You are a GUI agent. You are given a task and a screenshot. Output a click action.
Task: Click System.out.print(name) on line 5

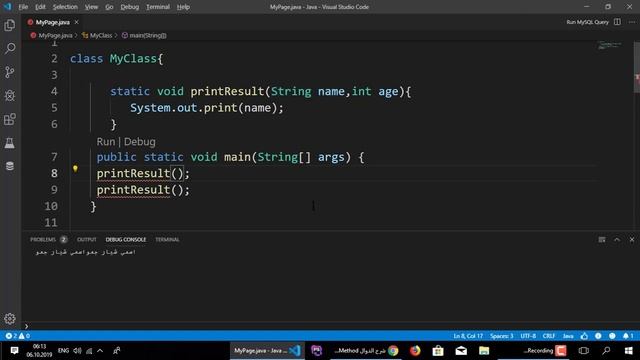pyautogui.click(x=207, y=108)
